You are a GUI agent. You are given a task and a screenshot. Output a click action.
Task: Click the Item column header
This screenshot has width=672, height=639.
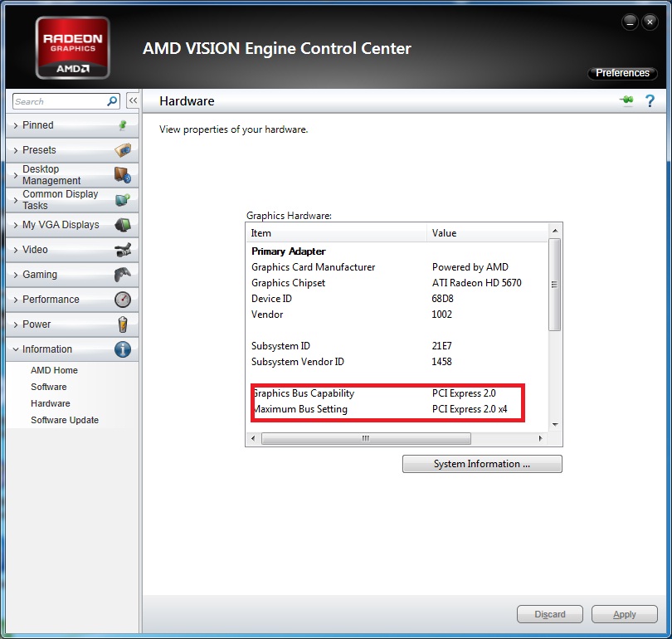click(x=337, y=233)
